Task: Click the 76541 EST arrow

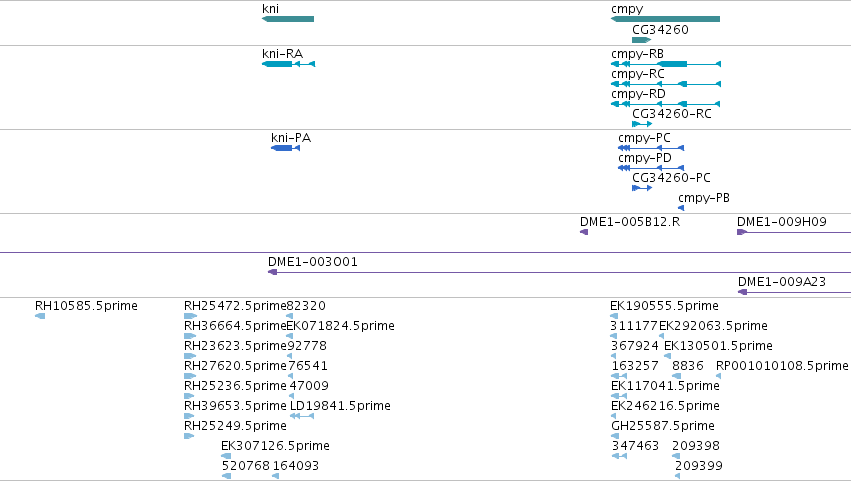Action: pyautogui.click(x=290, y=376)
